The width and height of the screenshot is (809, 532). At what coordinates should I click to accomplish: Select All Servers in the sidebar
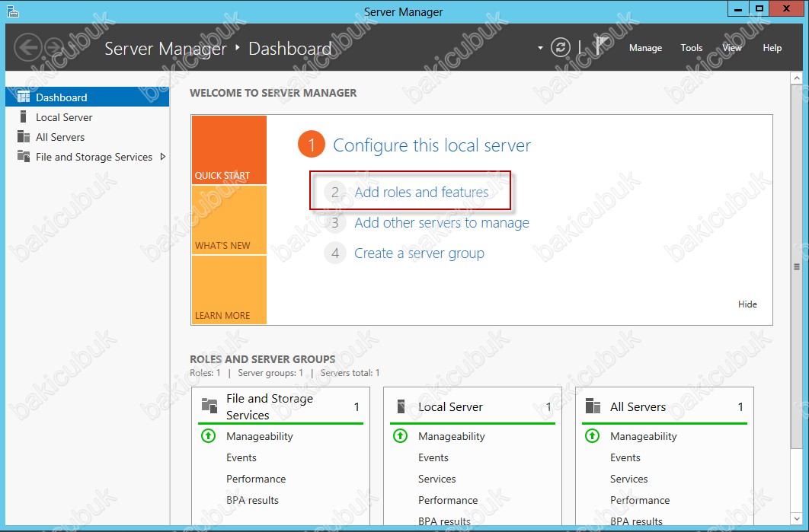(87, 137)
